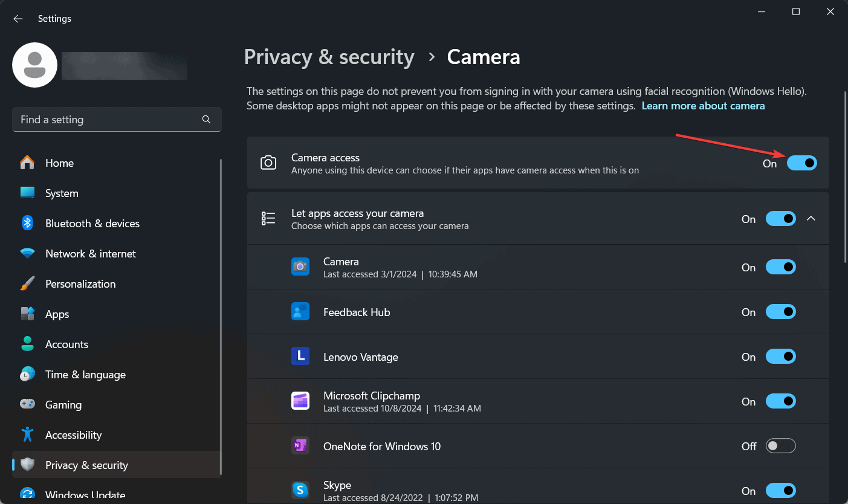This screenshot has height=504, width=848.
Task: Turn off the Camera access toggle
Action: [801, 163]
